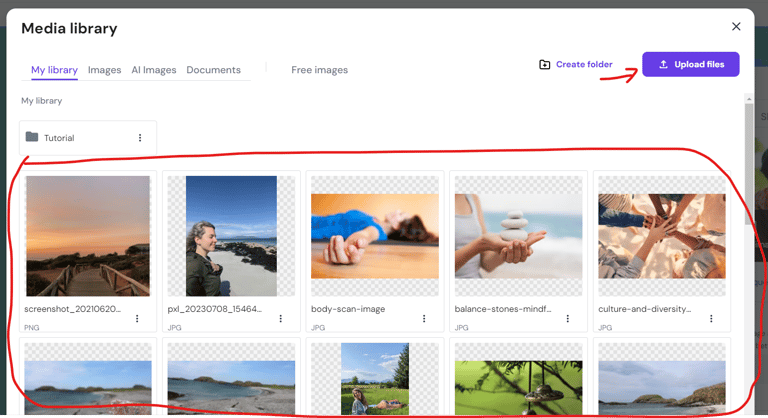Image resolution: width=768 pixels, height=418 pixels.
Task: Switch to the My library tab
Action: click(x=54, y=70)
